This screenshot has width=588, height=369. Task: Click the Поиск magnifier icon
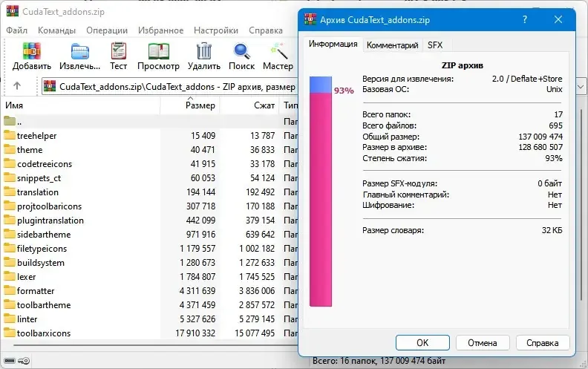pyautogui.click(x=241, y=51)
